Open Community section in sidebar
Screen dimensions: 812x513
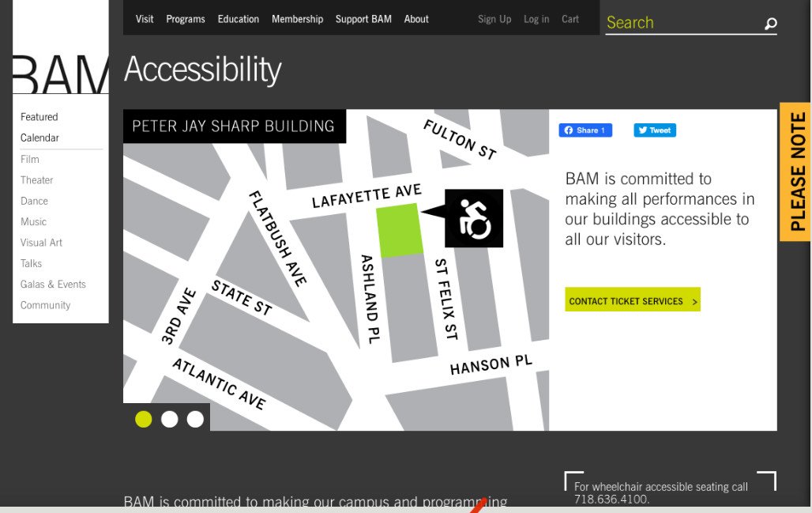(x=46, y=305)
